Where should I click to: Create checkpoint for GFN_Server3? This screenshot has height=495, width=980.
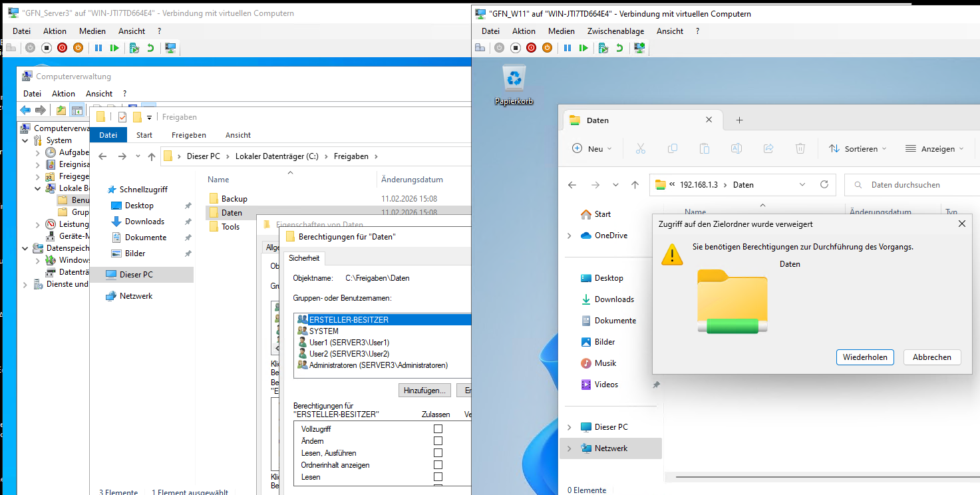pos(134,48)
